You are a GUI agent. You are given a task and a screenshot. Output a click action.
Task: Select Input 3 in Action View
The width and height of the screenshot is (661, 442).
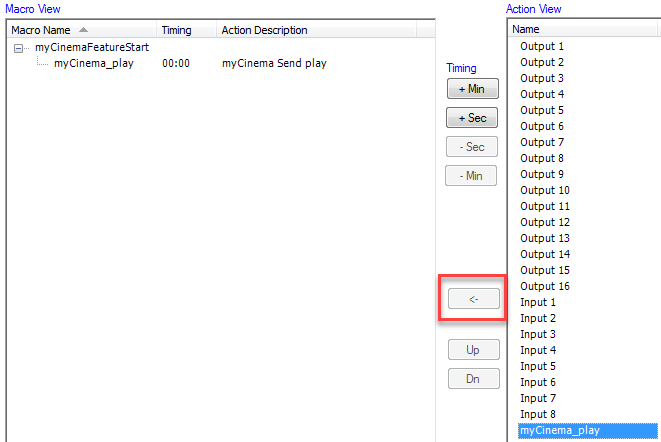click(x=538, y=335)
